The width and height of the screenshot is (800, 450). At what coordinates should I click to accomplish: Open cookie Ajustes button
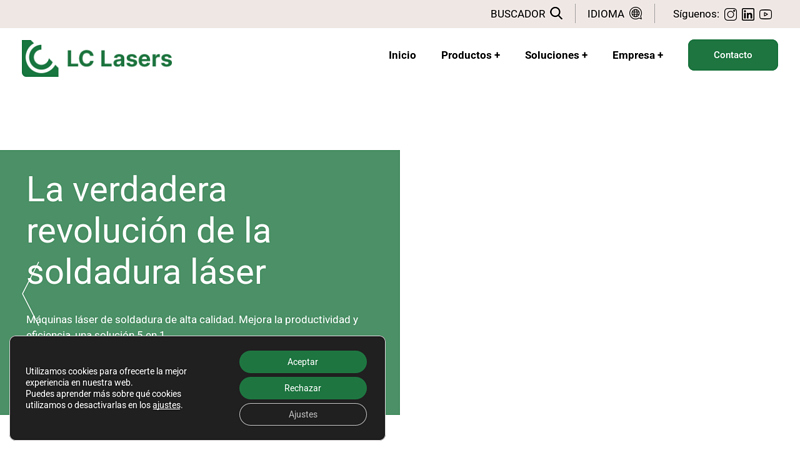click(303, 414)
